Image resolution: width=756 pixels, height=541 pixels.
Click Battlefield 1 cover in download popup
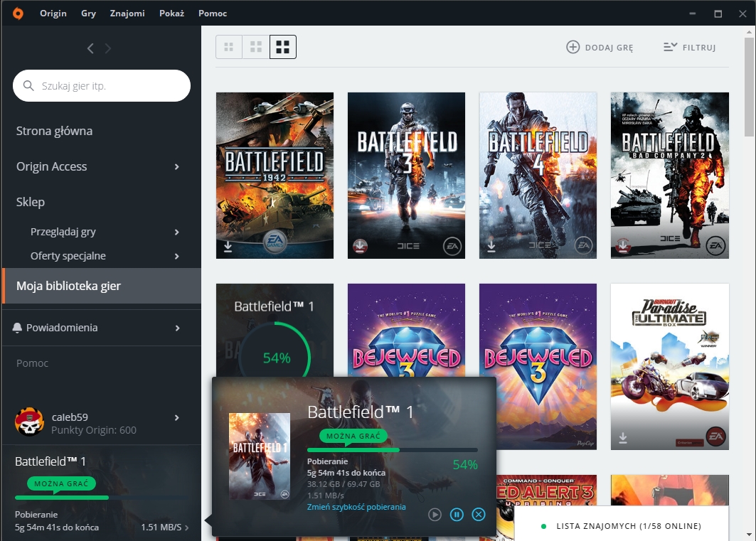260,456
